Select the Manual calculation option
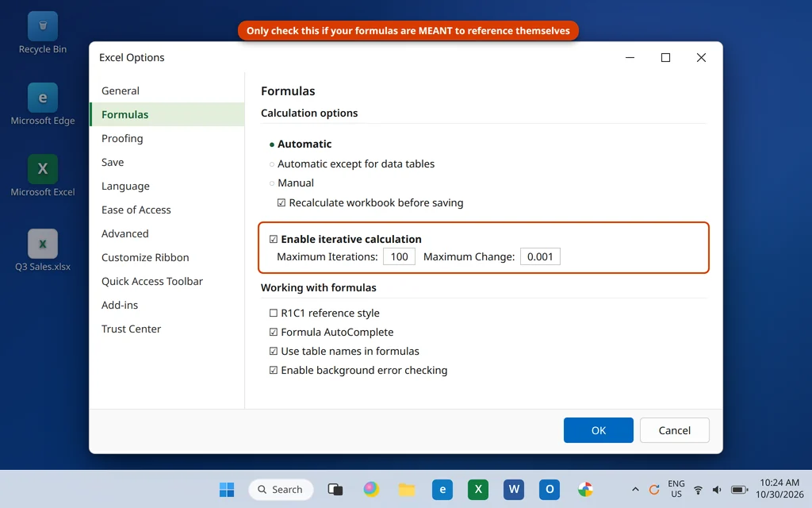Screen dimensions: 812x508 tap(292, 183)
